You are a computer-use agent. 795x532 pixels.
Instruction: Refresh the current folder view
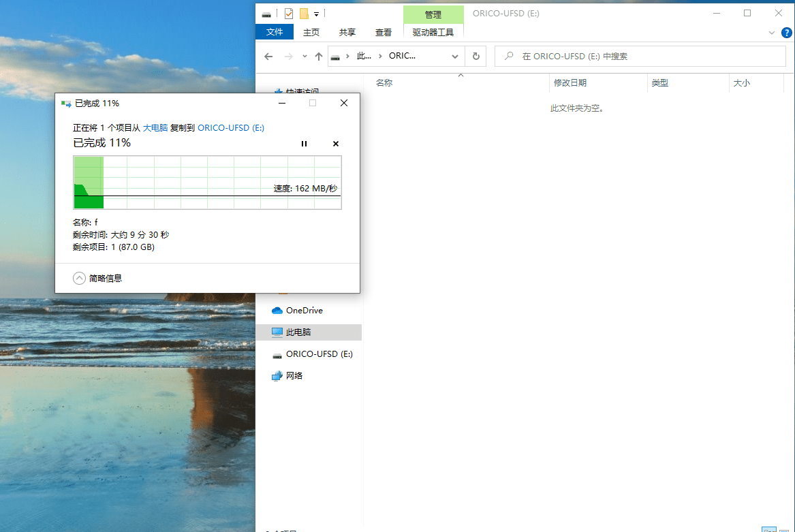click(x=476, y=57)
